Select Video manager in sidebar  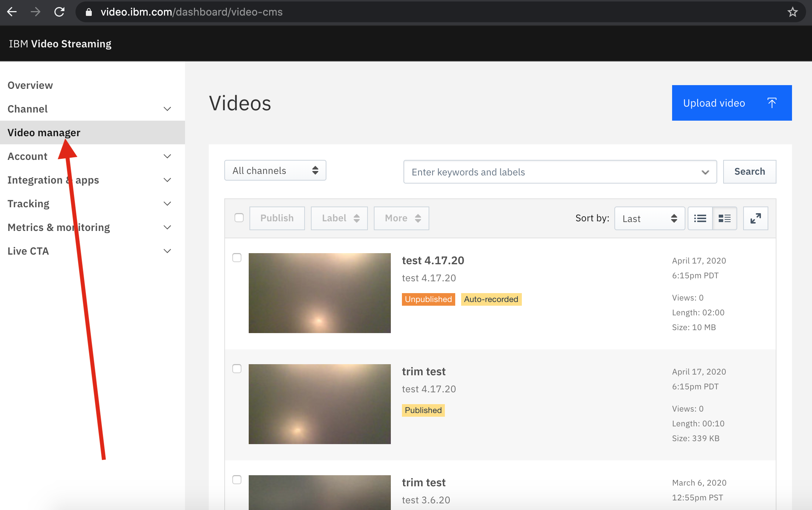pos(93,132)
